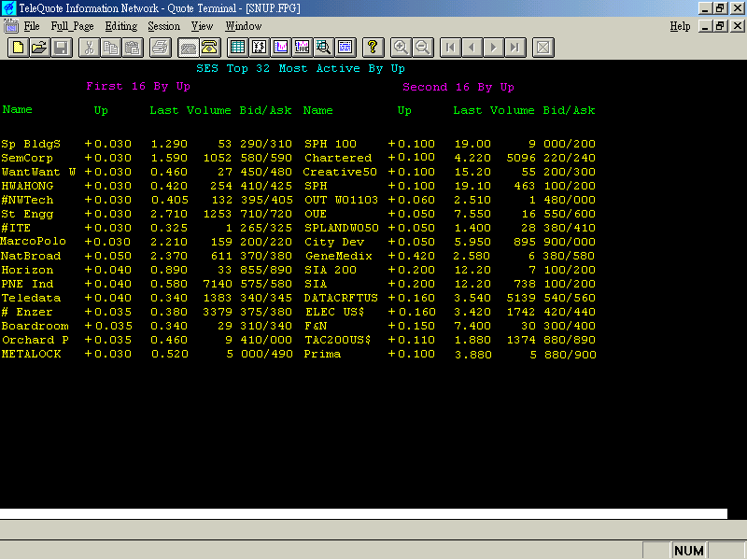Open a file with the folder icon
Image resolution: width=747 pixels, height=560 pixels.
tap(39, 48)
